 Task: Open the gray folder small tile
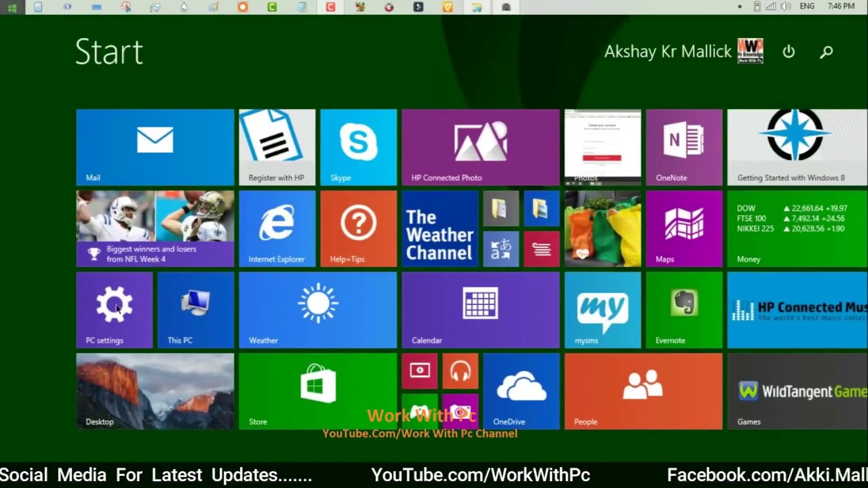[x=500, y=208]
